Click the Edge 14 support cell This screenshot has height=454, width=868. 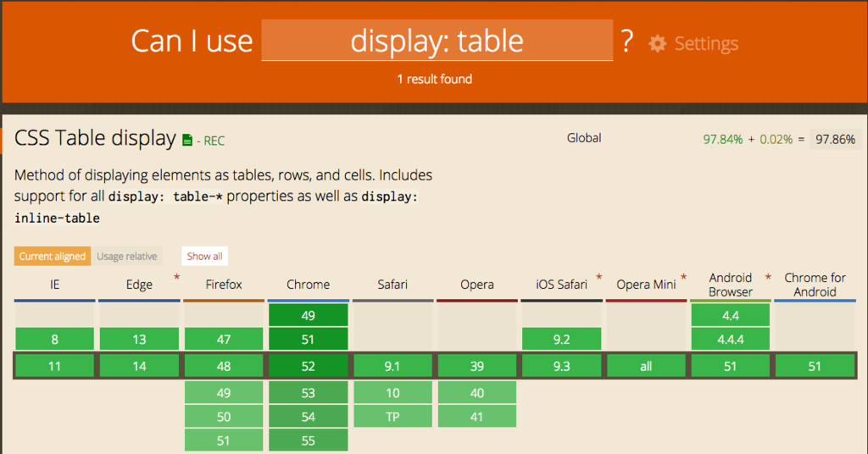click(139, 366)
